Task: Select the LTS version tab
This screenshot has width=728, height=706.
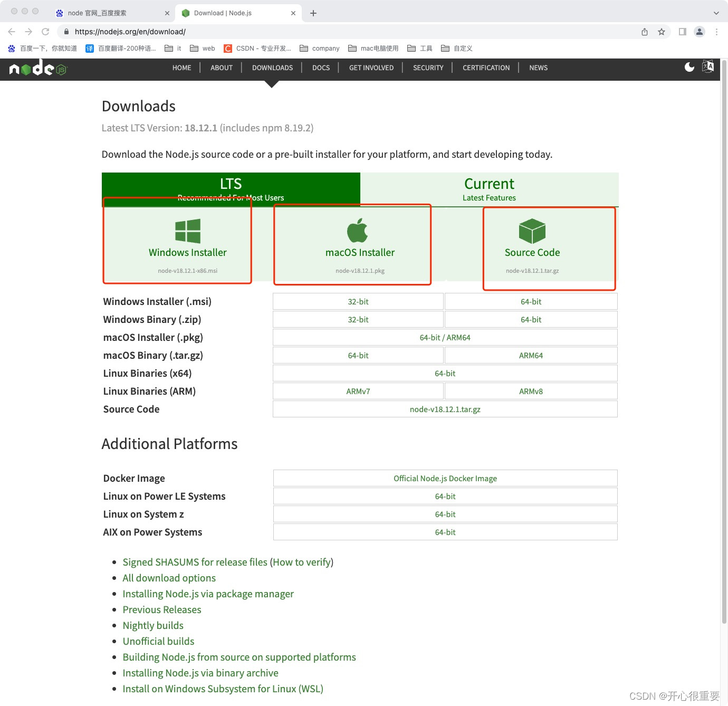Action: [x=231, y=189]
